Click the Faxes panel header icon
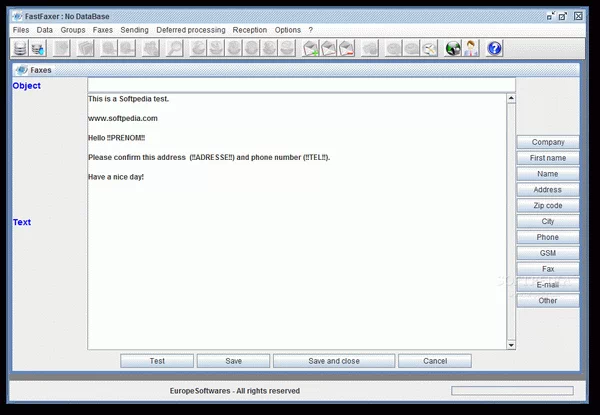Image resolution: width=600 pixels, height=415 pixels. (x=22, y=70)
